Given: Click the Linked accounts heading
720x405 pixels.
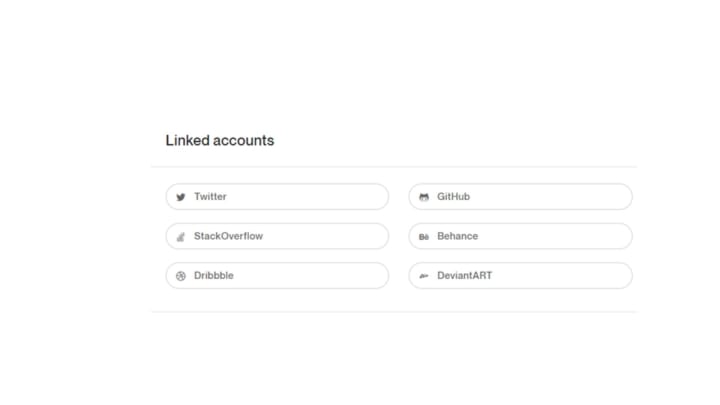Looking at the screenshot, I should (220, 141).
